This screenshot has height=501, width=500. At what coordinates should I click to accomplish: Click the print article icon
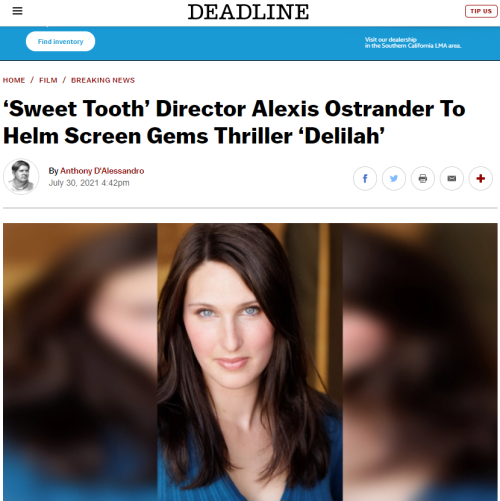423,178
